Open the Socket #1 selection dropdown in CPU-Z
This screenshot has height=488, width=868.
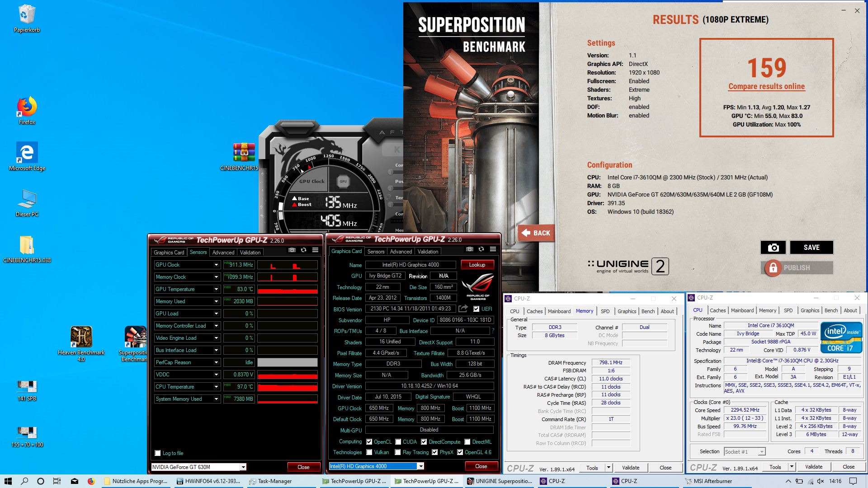click(x=745, y=451)
